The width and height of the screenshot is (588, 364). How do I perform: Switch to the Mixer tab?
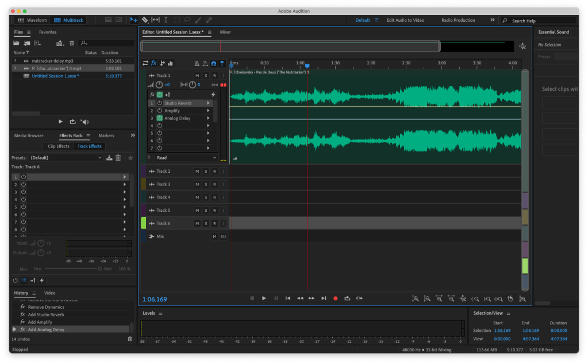pyautogui.click(x=225, y=32)
